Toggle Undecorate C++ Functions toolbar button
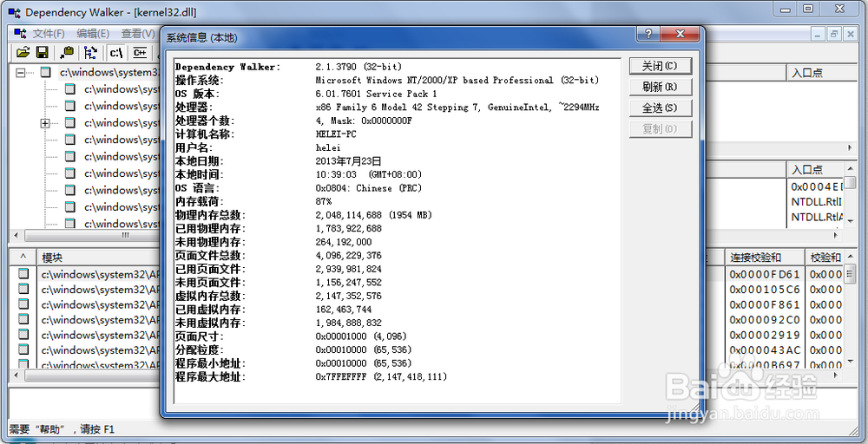This screenshot has width=868, height=444. click(x=140, y=53)
